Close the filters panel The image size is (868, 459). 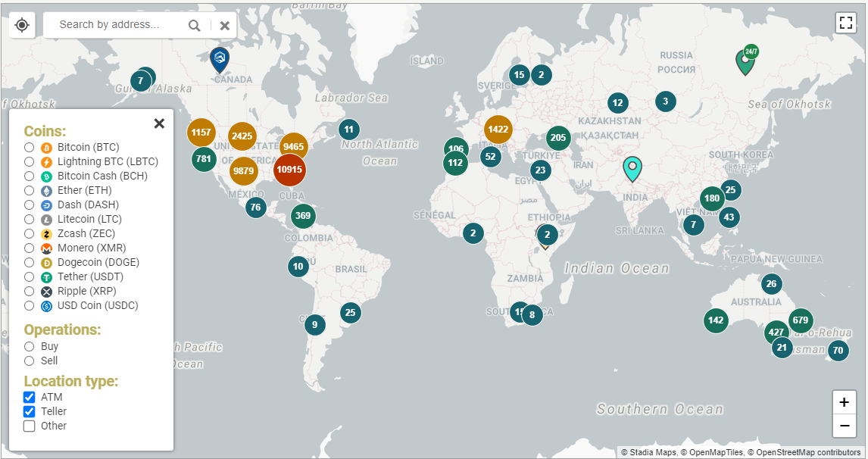(x=159, y=123)
